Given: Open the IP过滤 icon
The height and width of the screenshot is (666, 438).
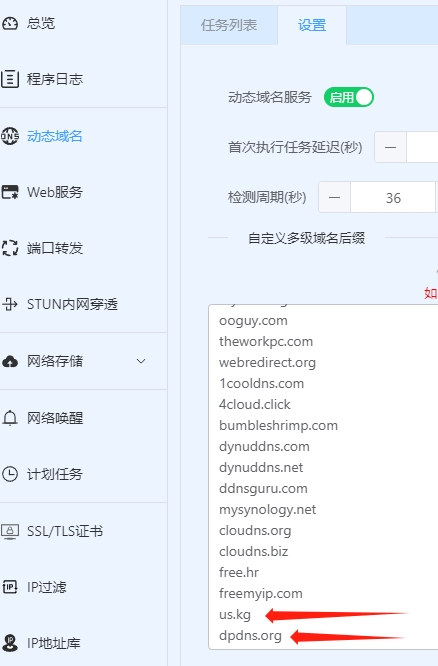Looking at the screenshot, I should (x=10, y=587).
